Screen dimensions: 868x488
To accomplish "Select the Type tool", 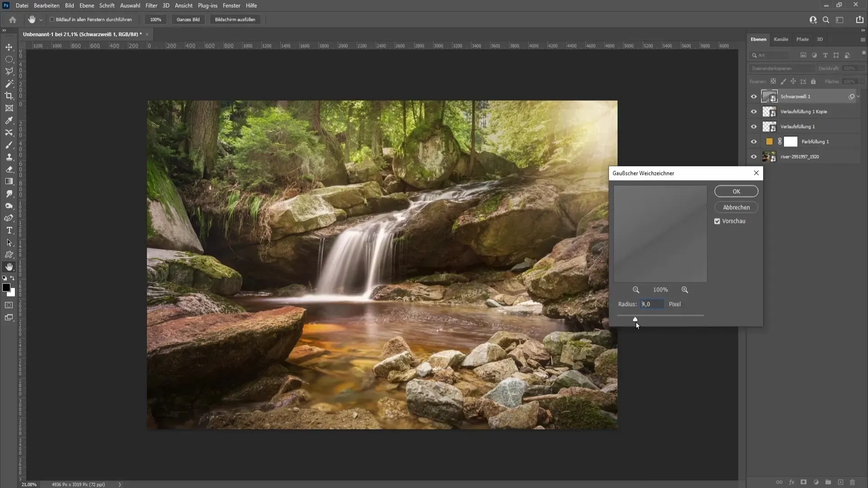I will (x=9, y=230).
